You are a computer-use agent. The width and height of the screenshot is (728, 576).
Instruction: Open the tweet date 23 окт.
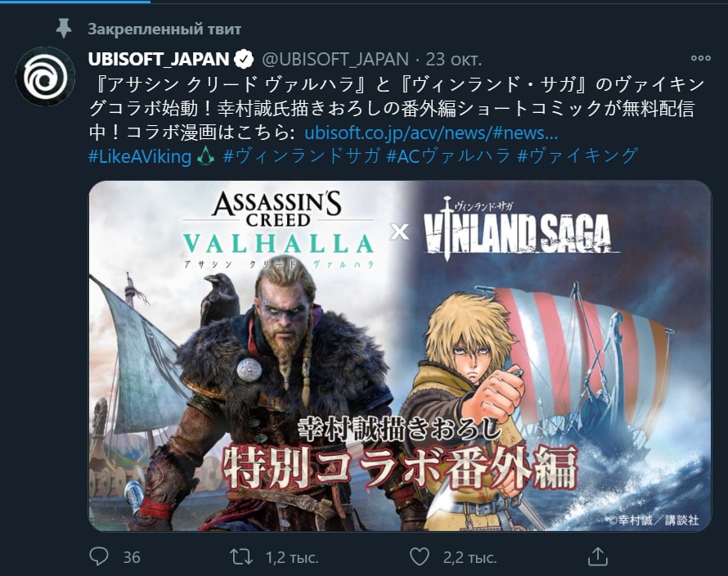454,59
